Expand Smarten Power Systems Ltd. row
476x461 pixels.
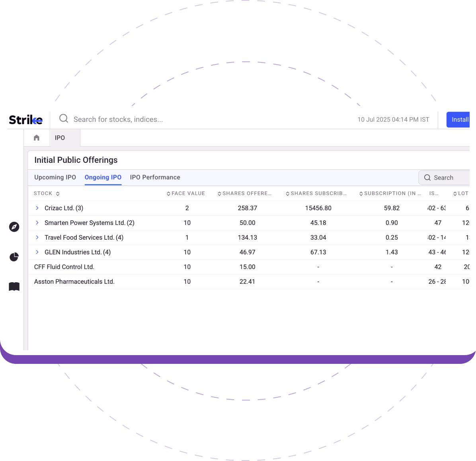click(37, 223)
